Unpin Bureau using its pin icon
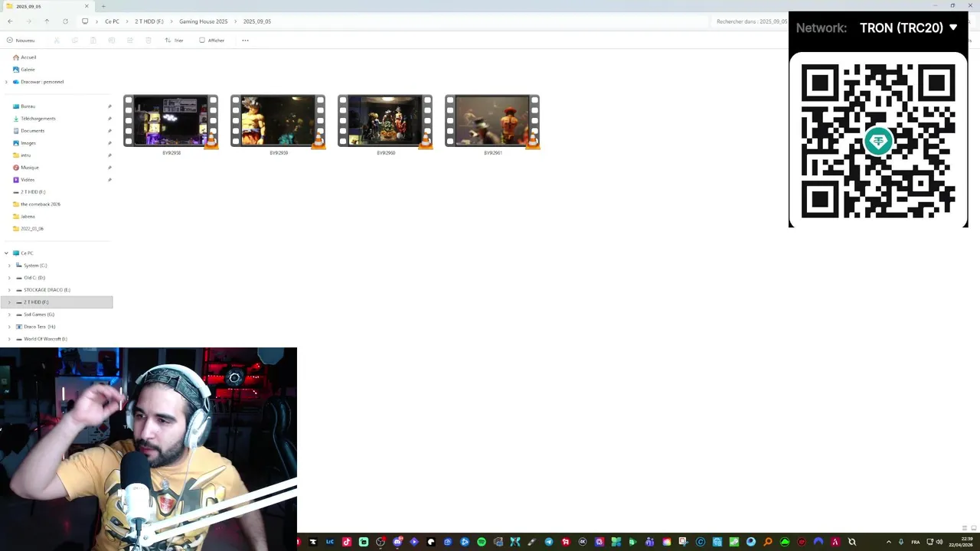This screenshot has height=551, width=980. tap(109, 106)
